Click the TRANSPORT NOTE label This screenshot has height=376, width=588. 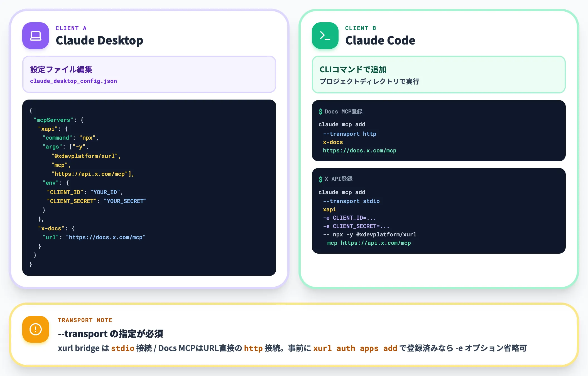(85, 320)
